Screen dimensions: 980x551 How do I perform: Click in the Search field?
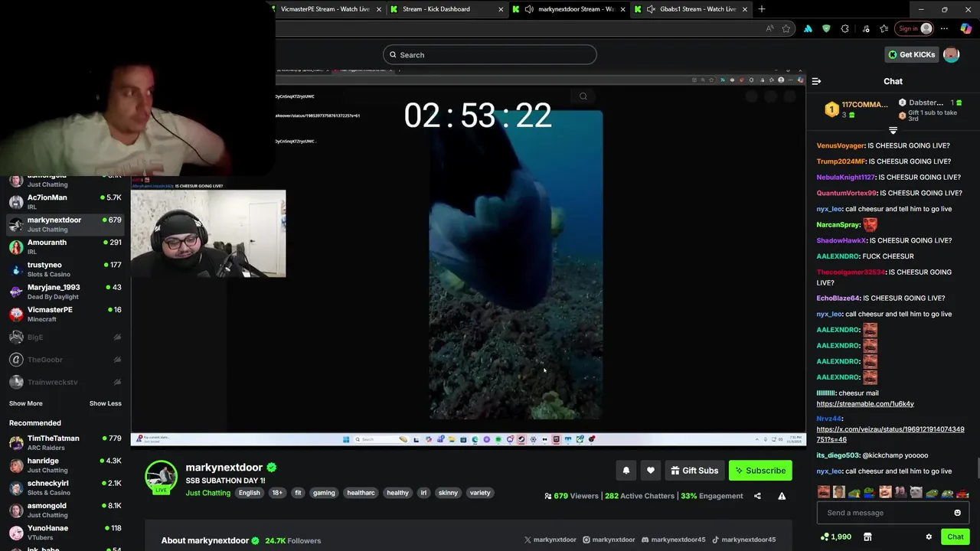click(x=490, y=54)
